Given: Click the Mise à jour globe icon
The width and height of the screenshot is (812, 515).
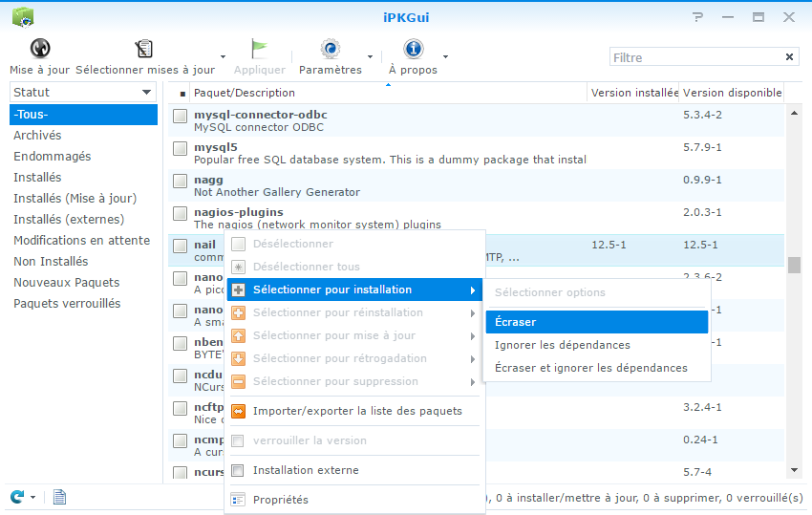Looking at the screenshot, I should click(x=40, y=49).
